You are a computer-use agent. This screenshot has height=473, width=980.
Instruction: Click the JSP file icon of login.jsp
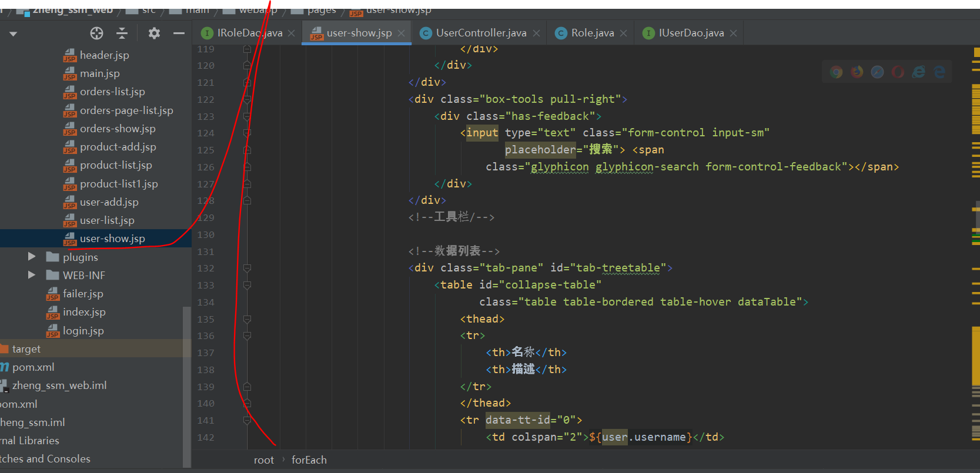(x=53, y=331)
